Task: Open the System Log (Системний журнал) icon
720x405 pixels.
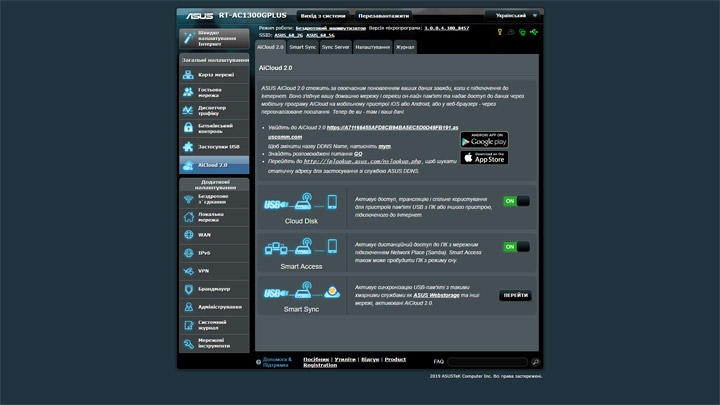Action: pyautogui.click(x=188, y=325)
